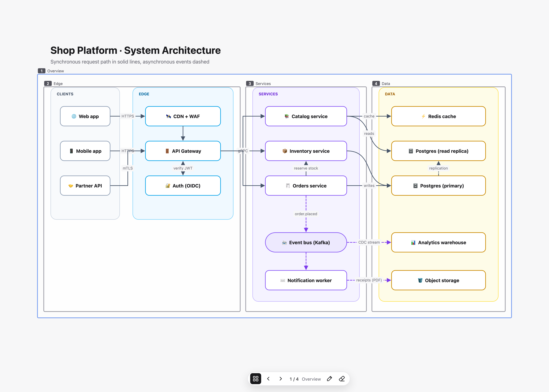Click the 'receipts (PDF)' connection label
The height and width of the screenshot is (392, 549).
369,280
